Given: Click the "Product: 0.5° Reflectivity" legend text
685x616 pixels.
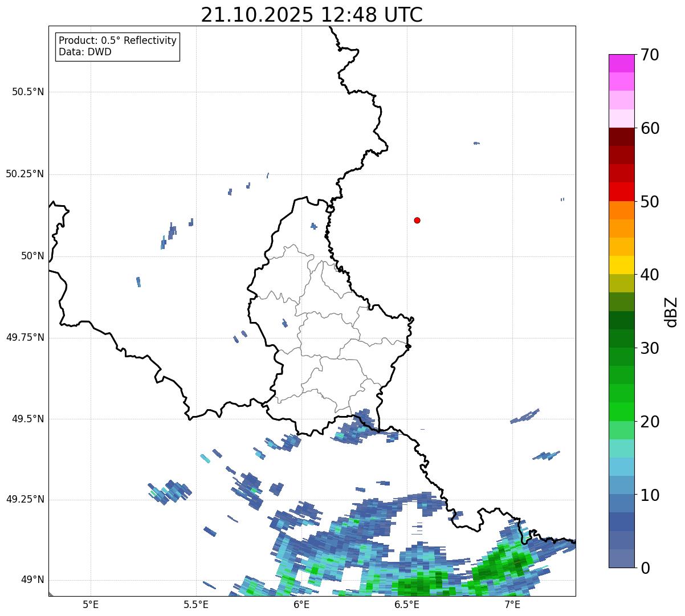Looking at the screenshot, I should coord(117,41).
